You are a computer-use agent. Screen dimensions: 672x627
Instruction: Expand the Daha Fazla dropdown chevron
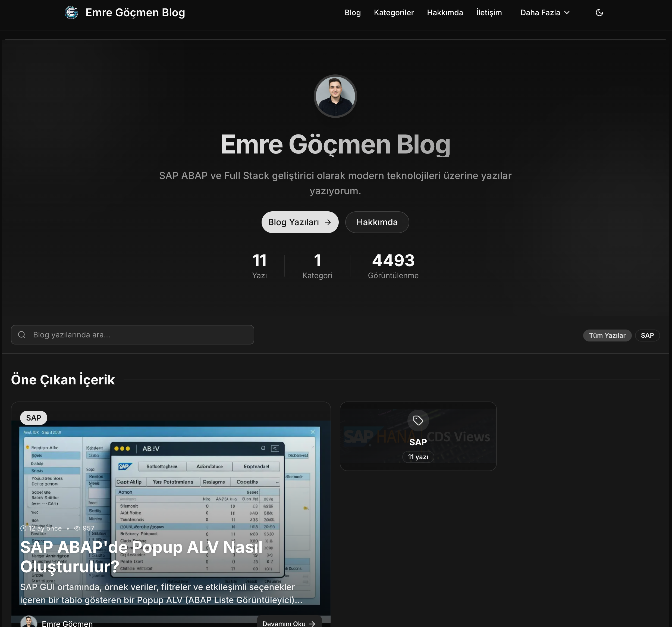coord(567,12)
